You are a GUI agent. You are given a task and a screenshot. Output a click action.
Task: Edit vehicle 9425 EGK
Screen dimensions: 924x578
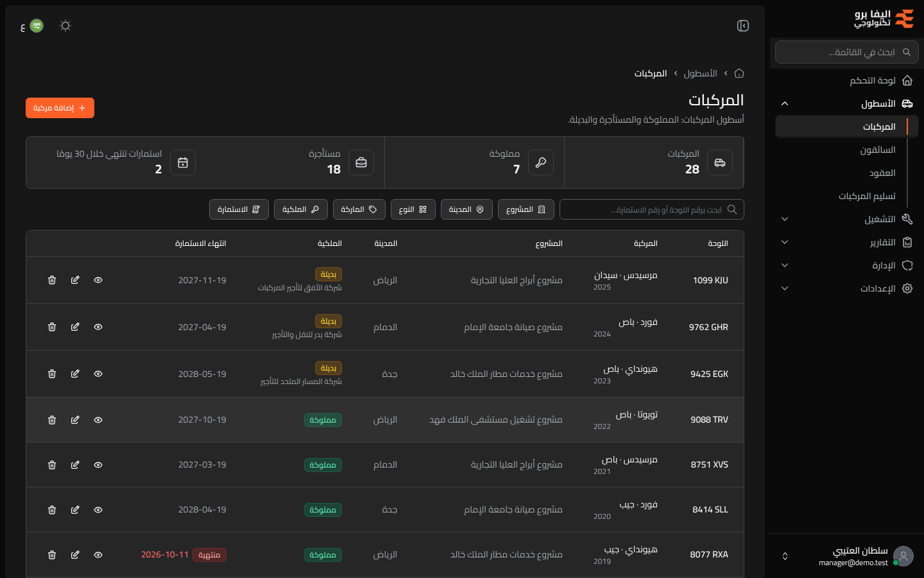pos(75,374)
